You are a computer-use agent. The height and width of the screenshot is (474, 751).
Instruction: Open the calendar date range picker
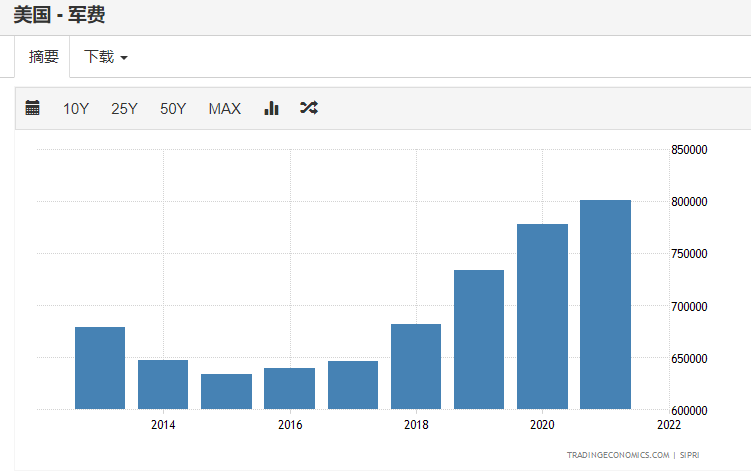click(x=32, y=108)
